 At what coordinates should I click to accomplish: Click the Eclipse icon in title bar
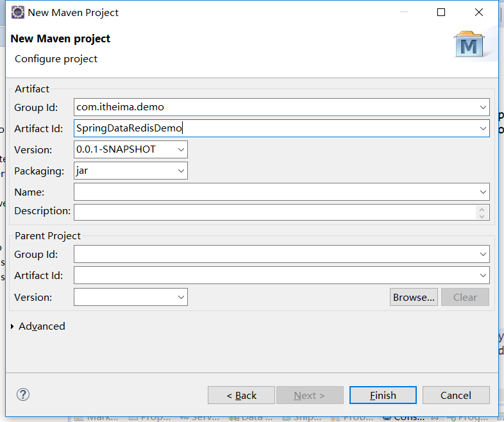tap(18, 13)
